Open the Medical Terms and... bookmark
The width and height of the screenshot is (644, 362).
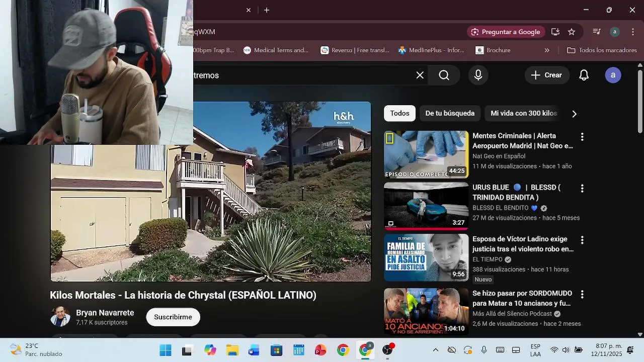point(276,50)
